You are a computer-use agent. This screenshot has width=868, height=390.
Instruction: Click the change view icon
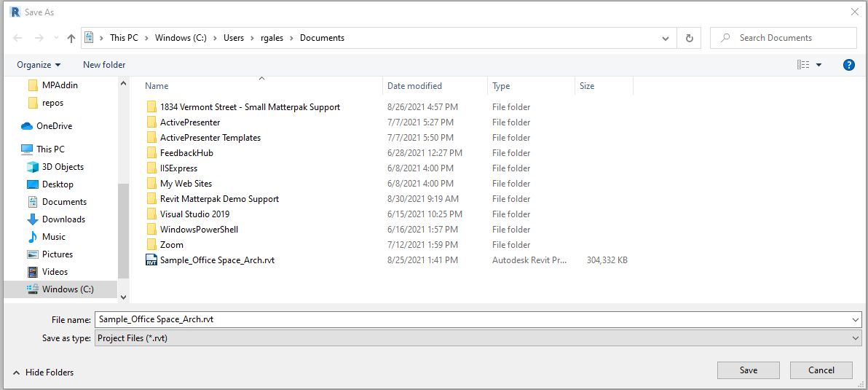tap(803, 65)
